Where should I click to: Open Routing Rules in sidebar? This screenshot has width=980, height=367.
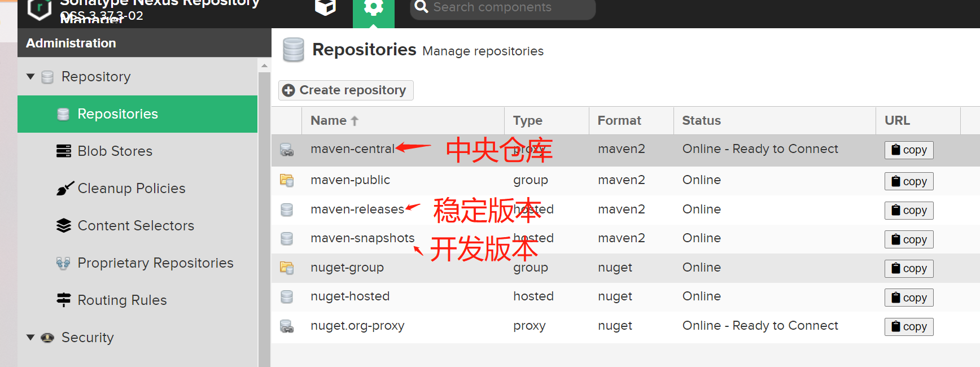click(x=138, y=300)
